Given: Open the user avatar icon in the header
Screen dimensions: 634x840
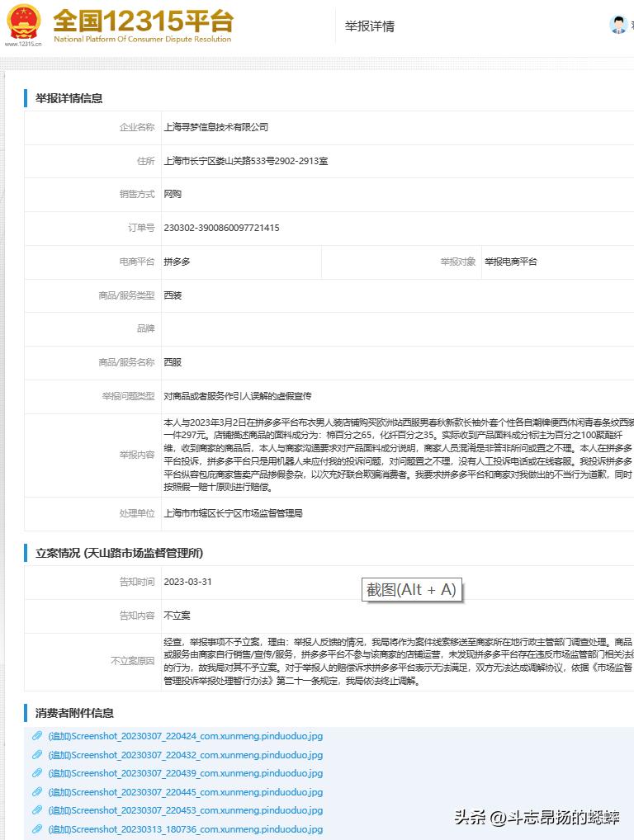Looking at the screenshot, I should tap(618, 25).
